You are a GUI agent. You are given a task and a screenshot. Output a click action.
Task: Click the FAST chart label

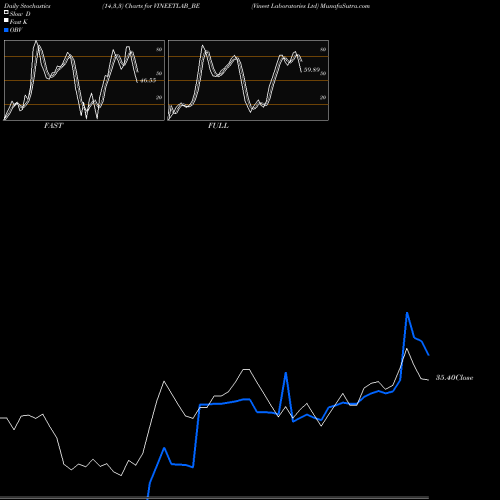pos(53,126)
